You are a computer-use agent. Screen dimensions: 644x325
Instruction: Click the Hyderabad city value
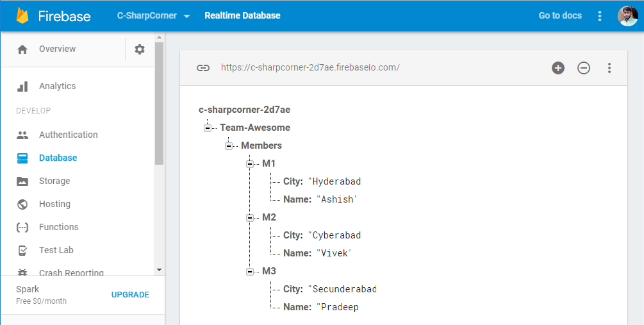[334, 181]
